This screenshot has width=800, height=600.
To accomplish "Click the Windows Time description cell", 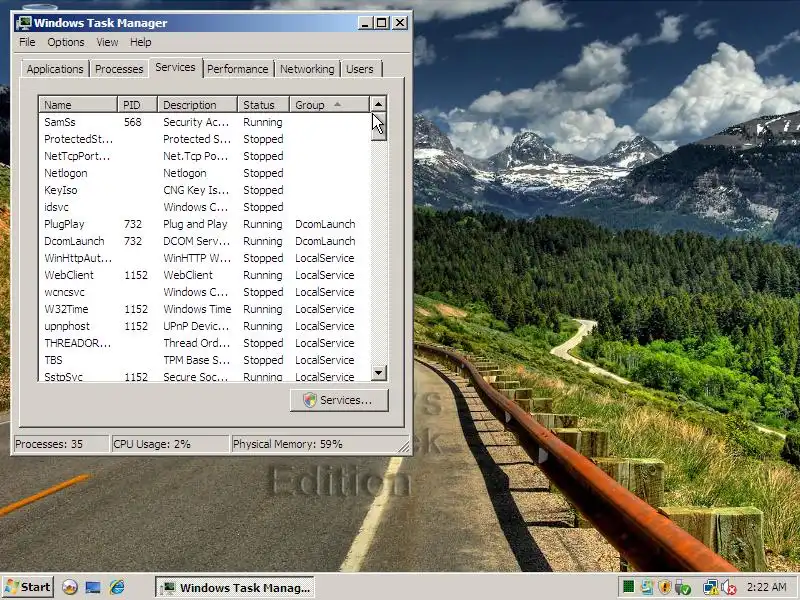I will [197, 309].
